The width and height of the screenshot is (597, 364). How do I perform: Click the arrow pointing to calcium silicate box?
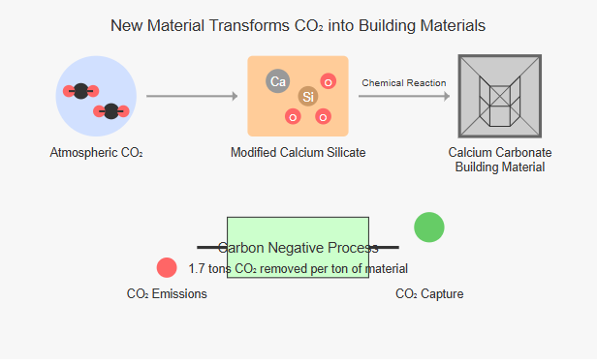pos(192,96)
